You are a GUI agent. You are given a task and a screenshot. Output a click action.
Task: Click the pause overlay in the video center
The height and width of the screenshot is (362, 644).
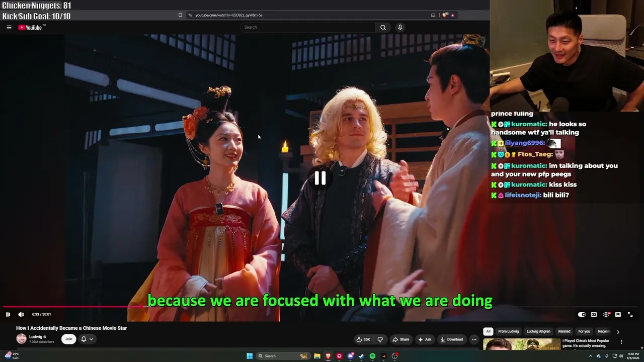click(x=320, y=178)
